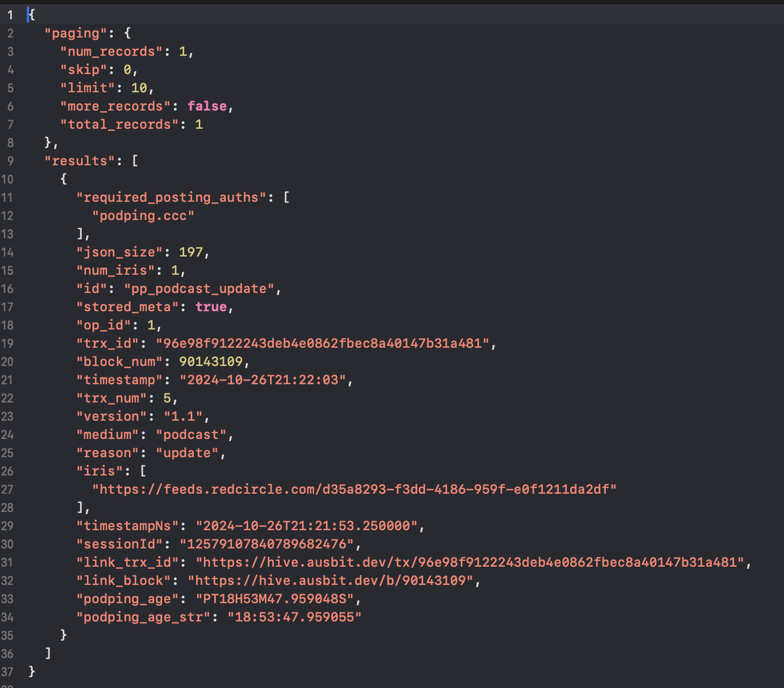
Task: Click the "version" key on line 23
Action: point(112,416)
